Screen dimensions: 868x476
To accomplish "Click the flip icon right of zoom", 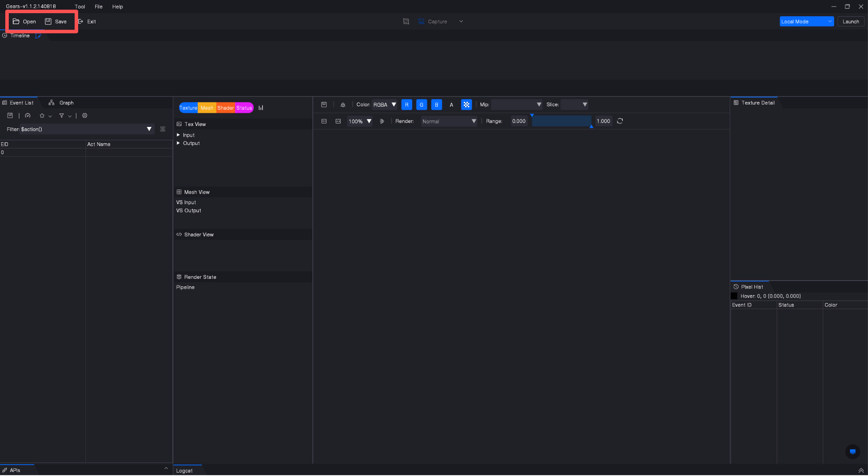I will pyautogui.click(x=382, y=121).
